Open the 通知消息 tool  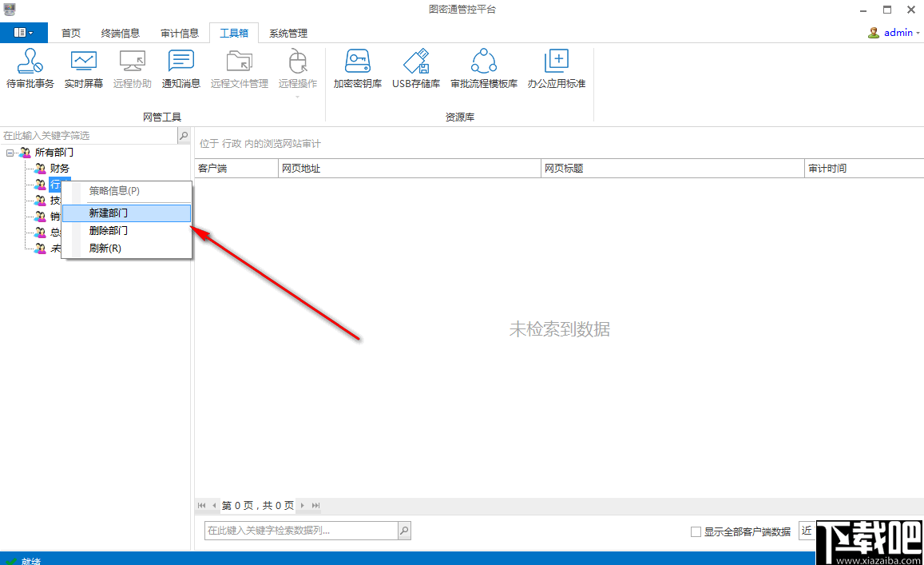click(180, 70)
